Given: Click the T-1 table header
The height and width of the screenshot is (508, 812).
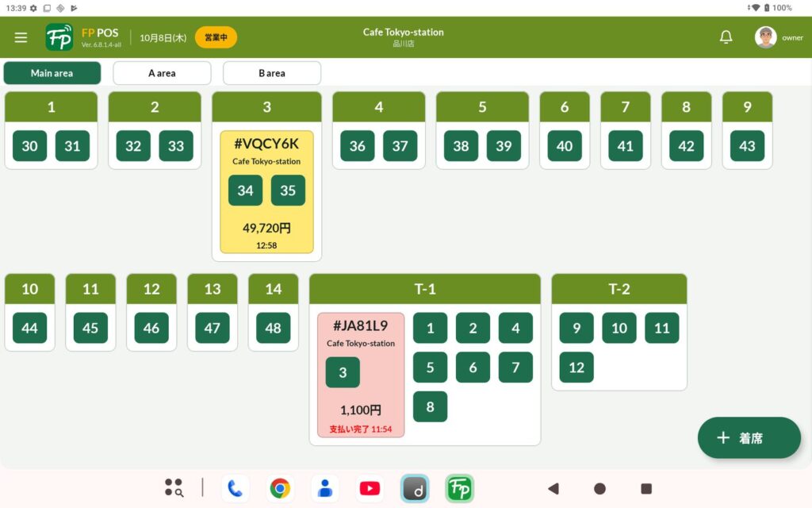Looking at the screenshot, I should coord(425,289).
